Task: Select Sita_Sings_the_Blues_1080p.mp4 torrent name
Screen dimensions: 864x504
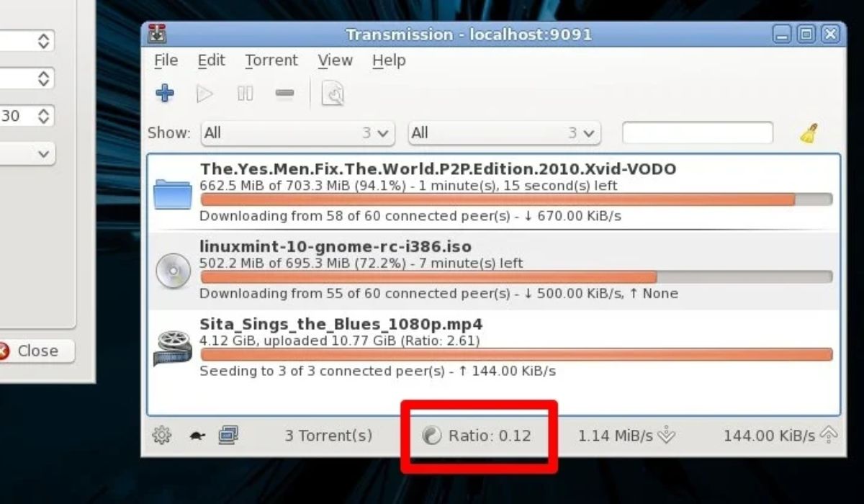Action: click(341, 324)
